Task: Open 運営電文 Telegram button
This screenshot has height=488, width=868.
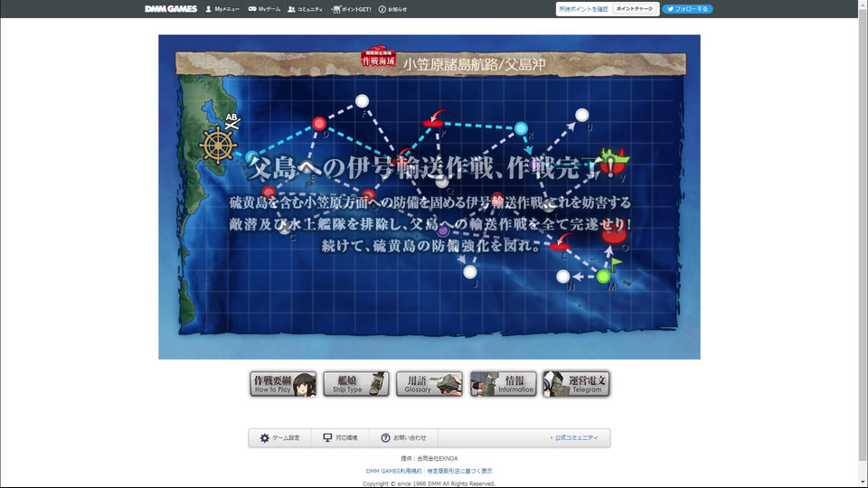Action: coord(576,384)
